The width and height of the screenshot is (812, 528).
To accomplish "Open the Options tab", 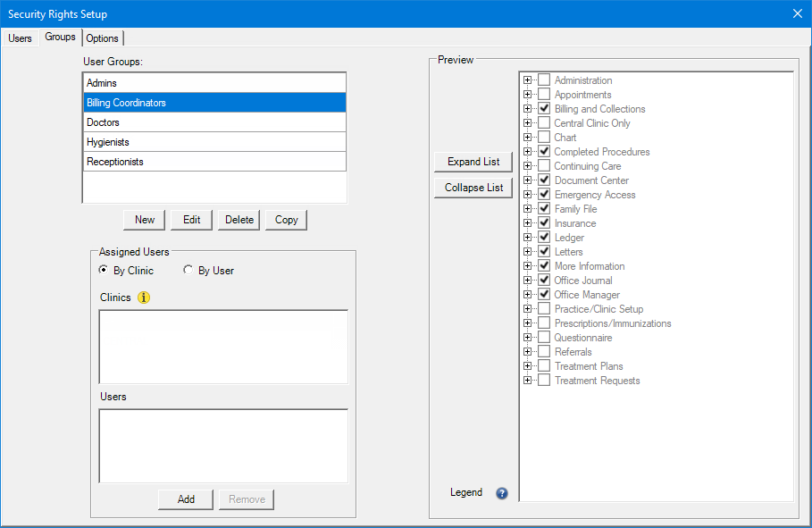I will pyautogui.click(x=103, y=38).
